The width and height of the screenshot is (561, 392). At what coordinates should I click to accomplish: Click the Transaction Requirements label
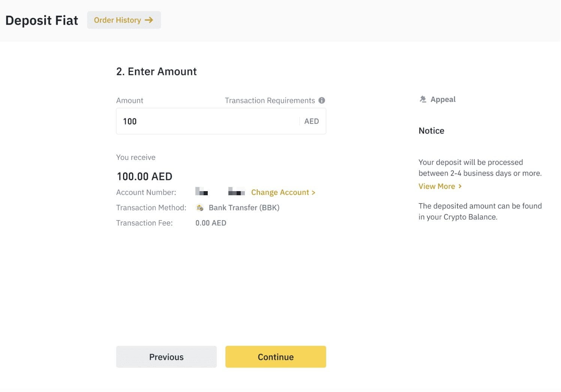[x=270, y=100]
